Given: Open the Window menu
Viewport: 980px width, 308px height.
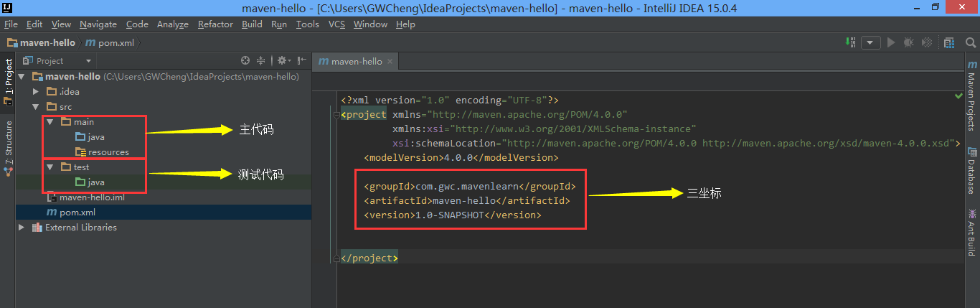Looking at the screenshot, I should coord(370,24).
